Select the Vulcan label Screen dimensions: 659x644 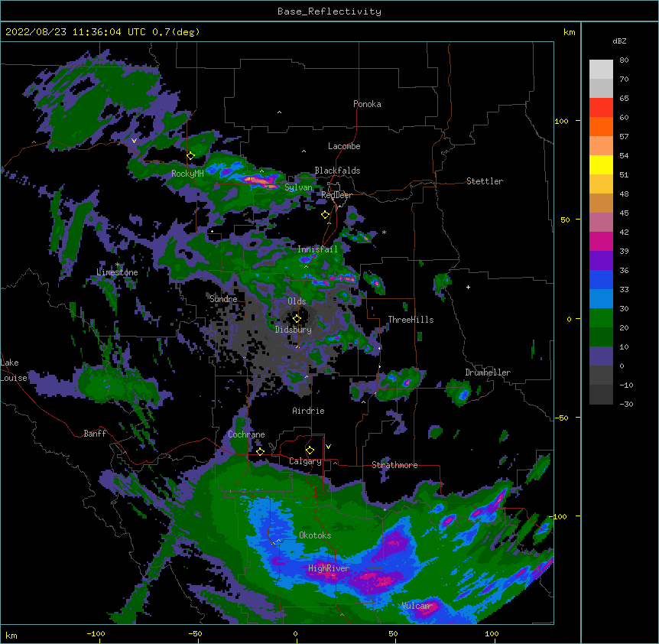click(x=416, y=606)
